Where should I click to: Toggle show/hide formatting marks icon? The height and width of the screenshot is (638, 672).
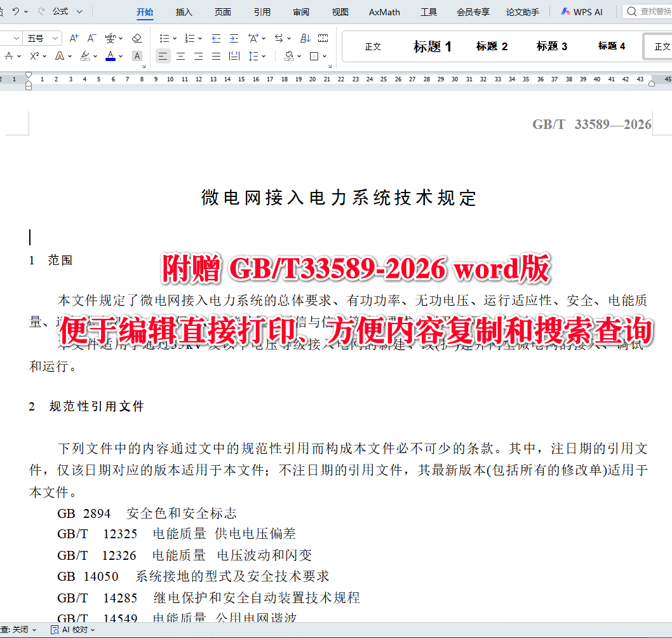(323, 39)
